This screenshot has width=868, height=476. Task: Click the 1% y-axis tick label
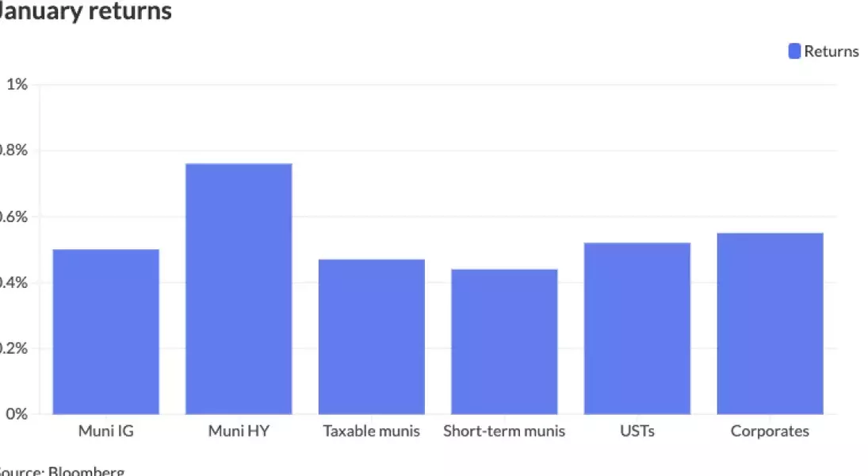(17, 84)
